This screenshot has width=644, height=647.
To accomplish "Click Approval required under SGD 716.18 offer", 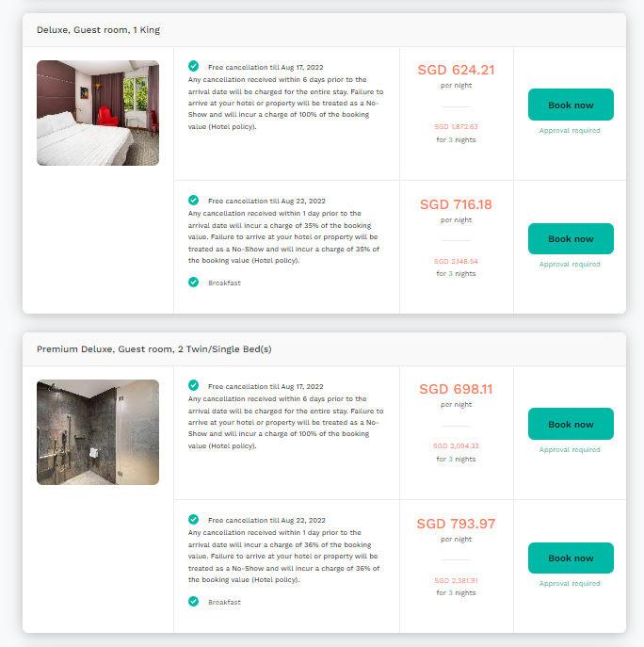I will (x=570, y=264).
